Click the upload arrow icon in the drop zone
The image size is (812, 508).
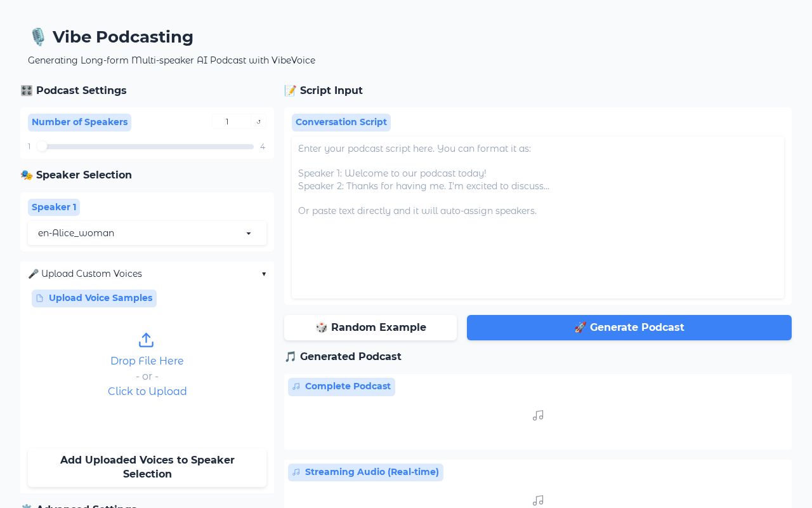147,340
